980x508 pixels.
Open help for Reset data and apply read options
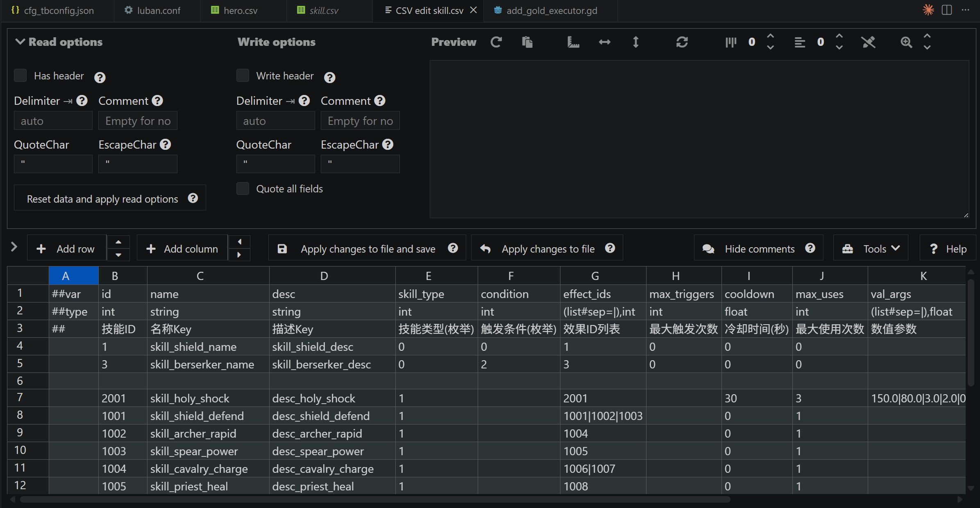[x=193, y=198]
